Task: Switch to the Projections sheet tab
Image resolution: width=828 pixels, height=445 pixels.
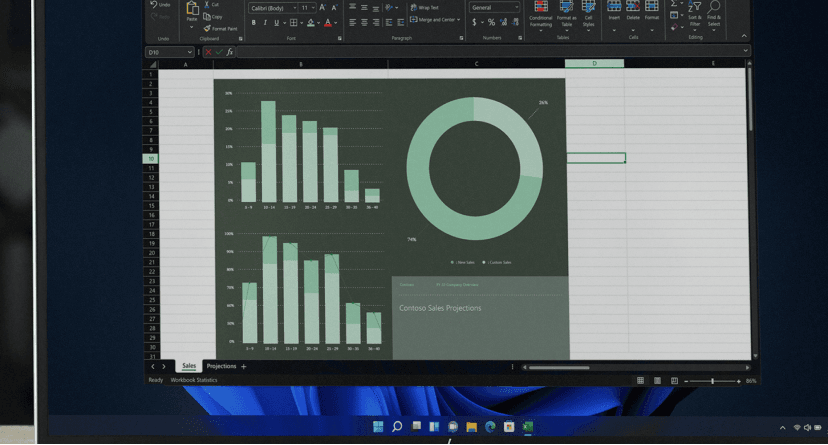Action: (x=221, y=366)
